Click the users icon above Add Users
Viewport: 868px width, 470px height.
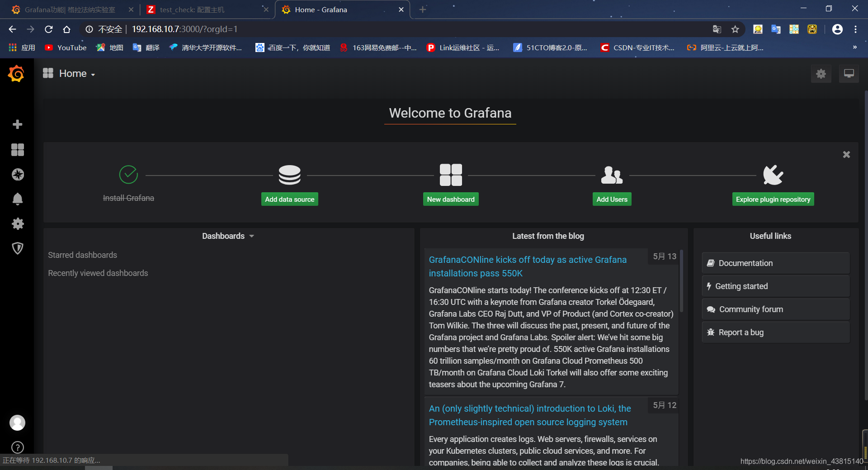[x=612, y=175]
